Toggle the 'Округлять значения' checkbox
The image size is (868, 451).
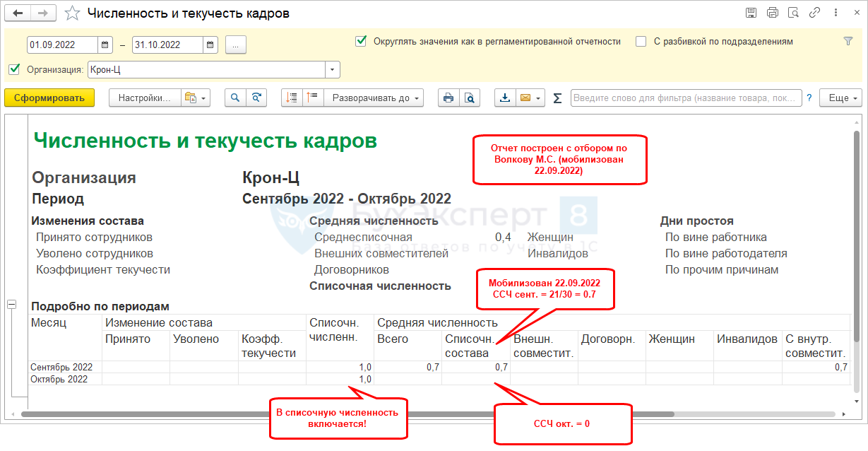[x=361, y=41]
